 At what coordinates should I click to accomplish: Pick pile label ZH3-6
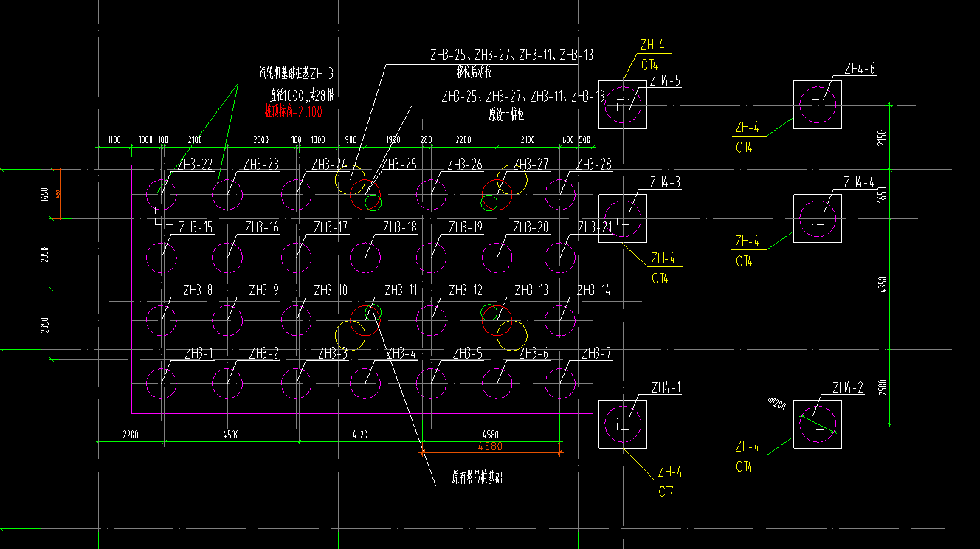pyautogui.click(x=534, y=353)
